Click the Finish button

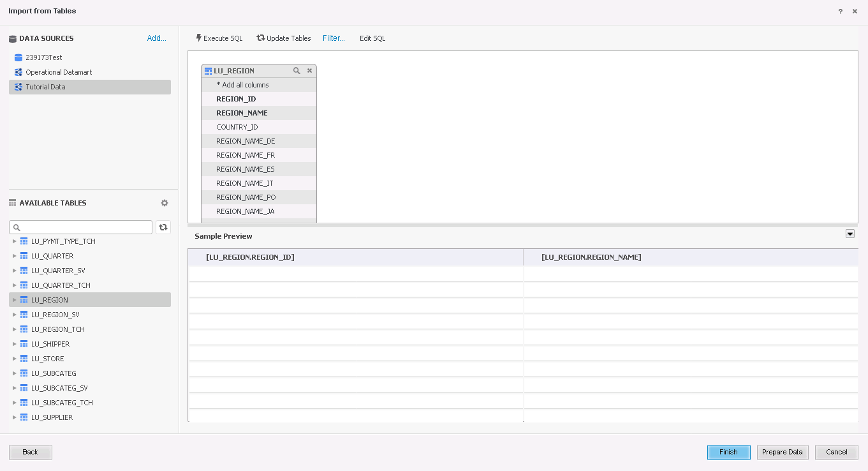click(x=728, y=452)
